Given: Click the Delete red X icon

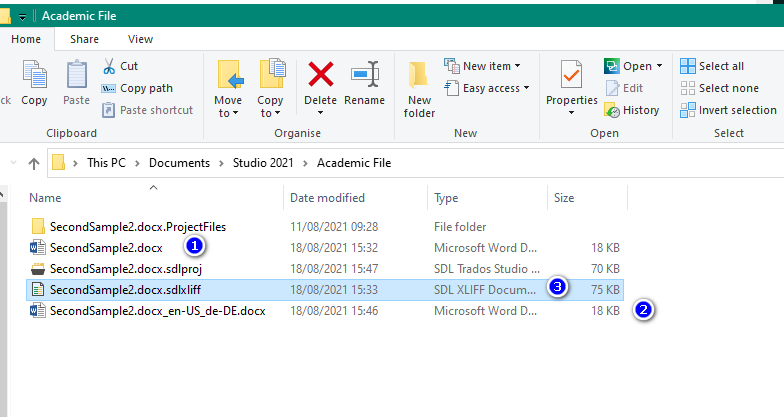Looking at the screenshot, I should [x=321, y=75].
